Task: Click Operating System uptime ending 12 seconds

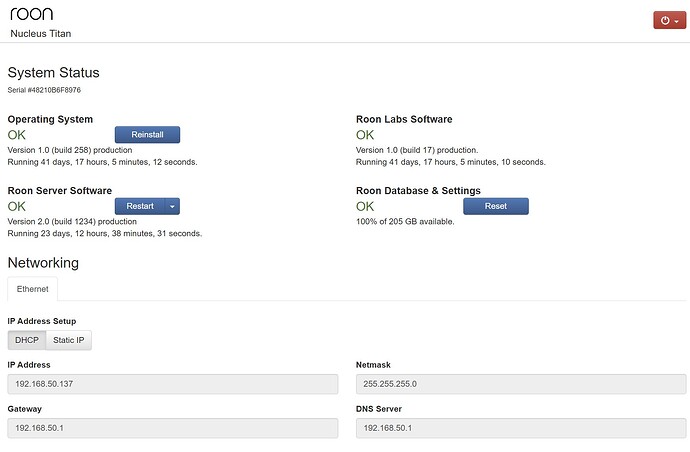Action: (x=103, y=162)
